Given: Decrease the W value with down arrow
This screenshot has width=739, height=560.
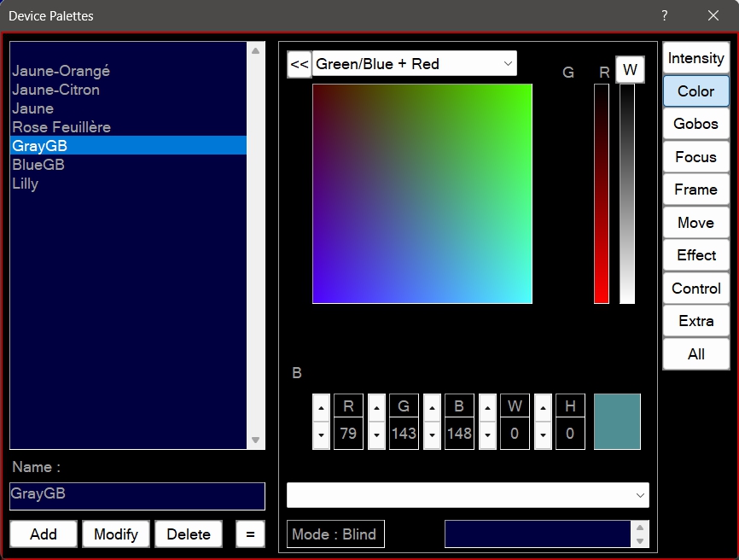Looking at the screenshot, I should tap(487, 435).
